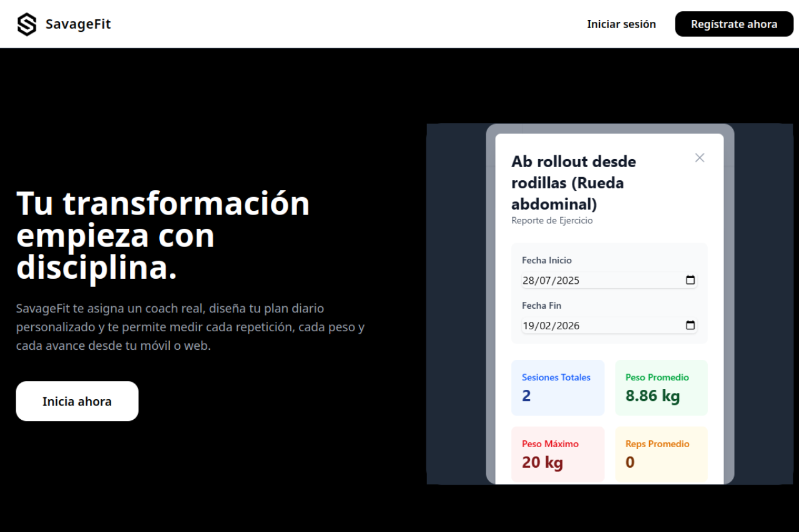Open the calendar picker for Fecha Fin
Screen dimensions: 799x532
690,325
